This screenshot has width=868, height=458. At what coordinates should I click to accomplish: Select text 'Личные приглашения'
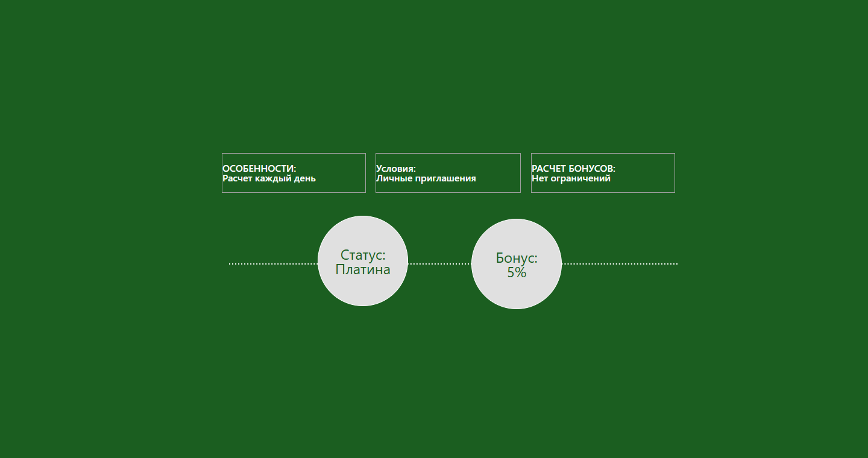coord(426,178)
